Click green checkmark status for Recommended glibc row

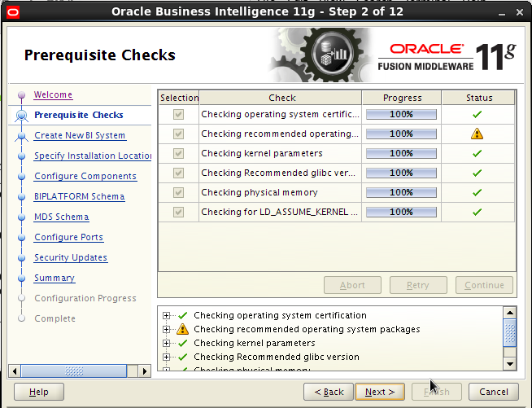(477, 173)
